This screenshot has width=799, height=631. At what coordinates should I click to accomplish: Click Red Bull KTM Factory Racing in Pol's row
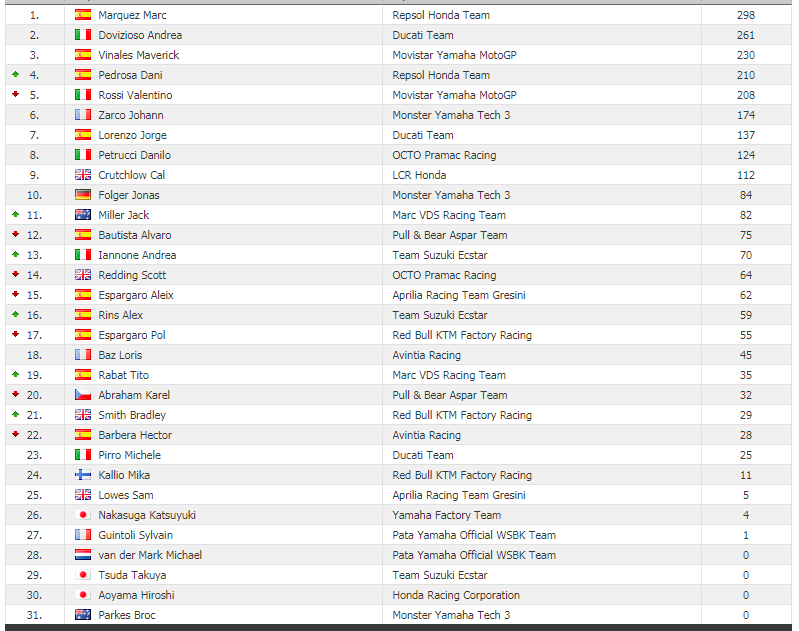(462, 335)
